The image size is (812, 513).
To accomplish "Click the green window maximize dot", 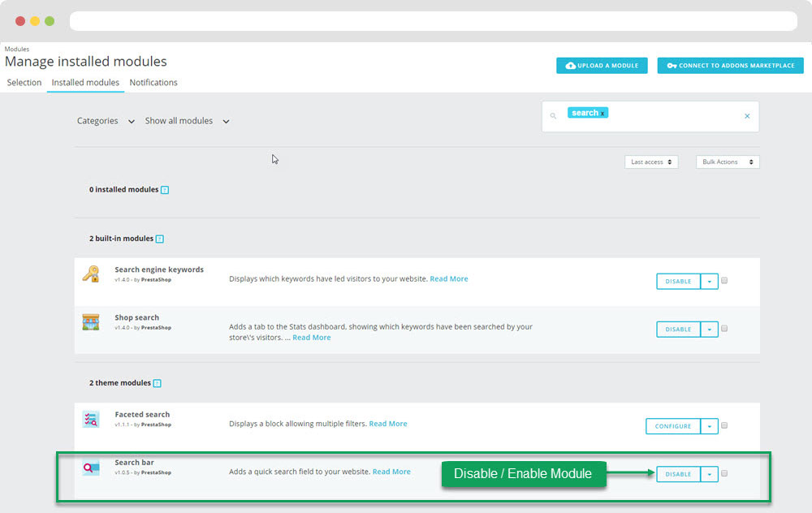I will click(x=50, y=21).
